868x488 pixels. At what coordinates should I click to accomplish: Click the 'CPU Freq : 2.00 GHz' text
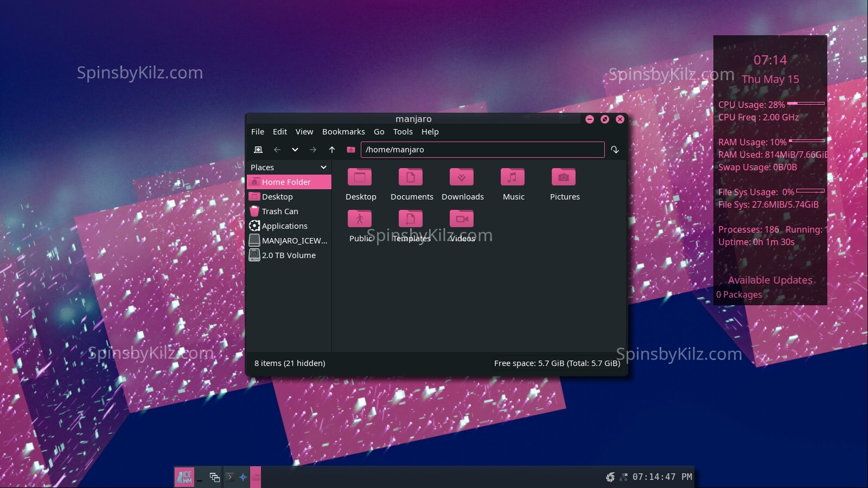(758, 117)
